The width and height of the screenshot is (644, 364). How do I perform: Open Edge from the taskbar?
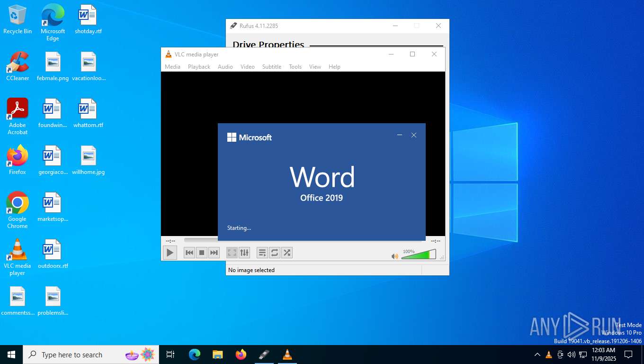195,355
